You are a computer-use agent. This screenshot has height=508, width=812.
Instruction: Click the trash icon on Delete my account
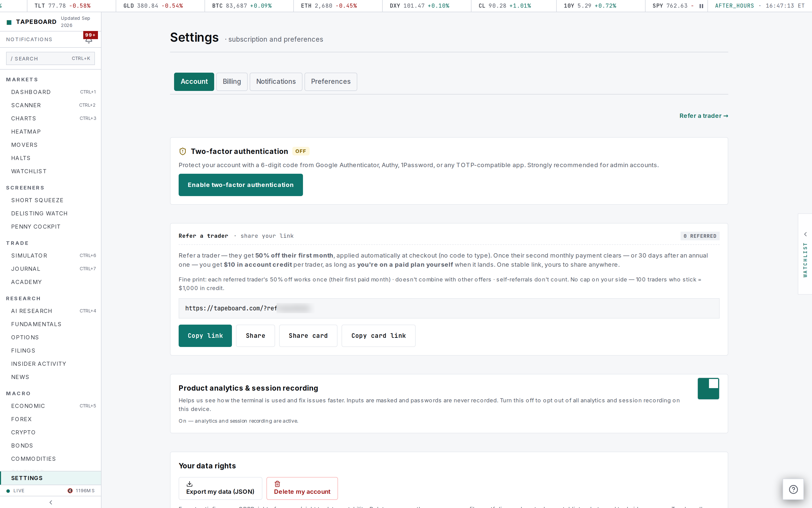[x=278, y=484]
